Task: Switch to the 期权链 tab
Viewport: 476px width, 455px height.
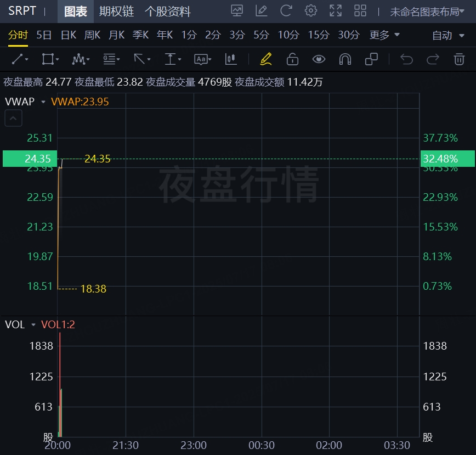Action: [116, 11]
